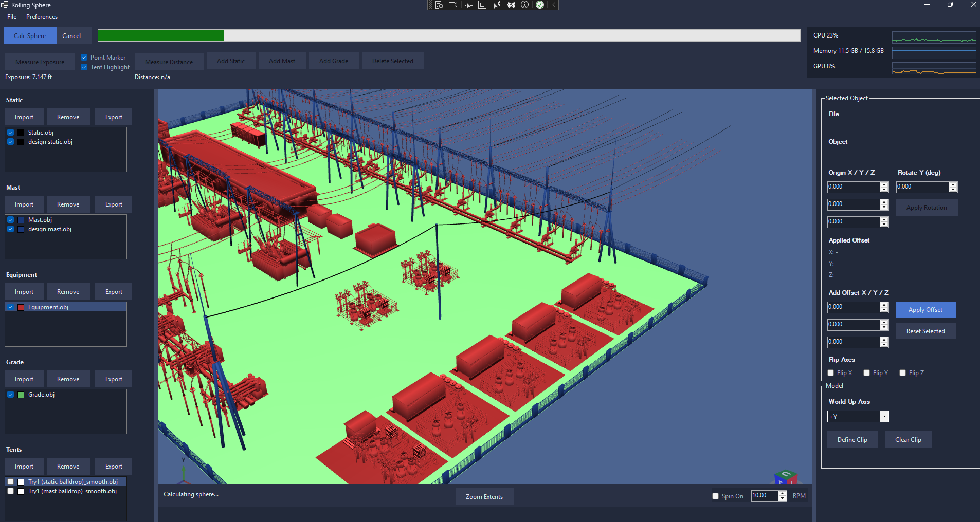Run the accessibility scan icon
980x522 pixels.
click(525, 5)
